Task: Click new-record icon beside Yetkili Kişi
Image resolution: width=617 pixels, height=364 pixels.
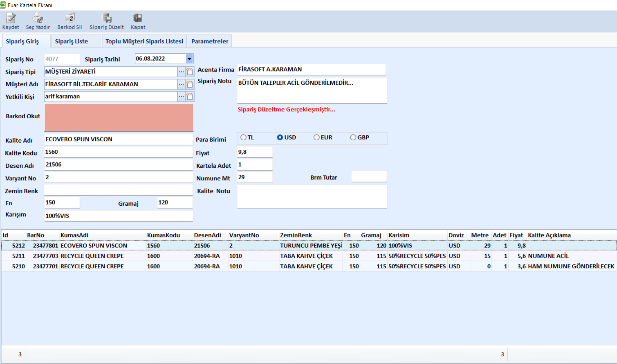Action: tap(190, 96)
